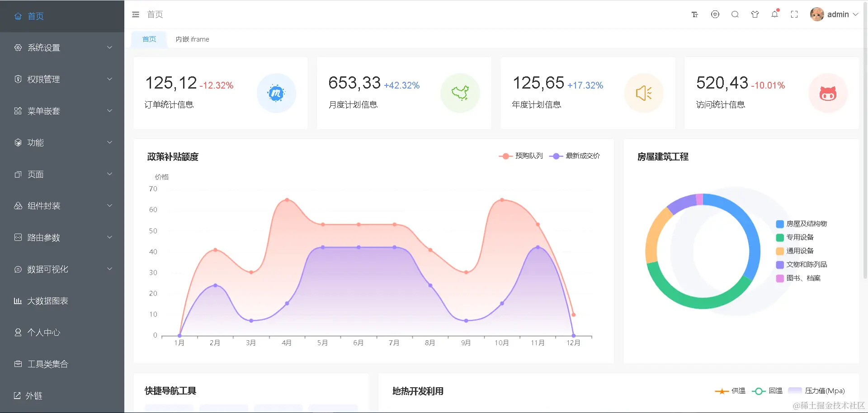Click the 组件封装 sidebar icon
This screenshot has width=868, height=413.
18,206
